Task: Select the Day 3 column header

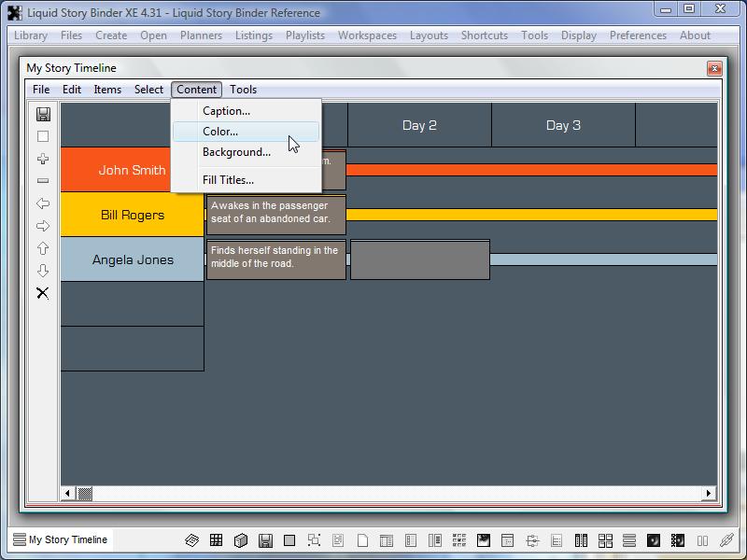Action: coord(563,125)
